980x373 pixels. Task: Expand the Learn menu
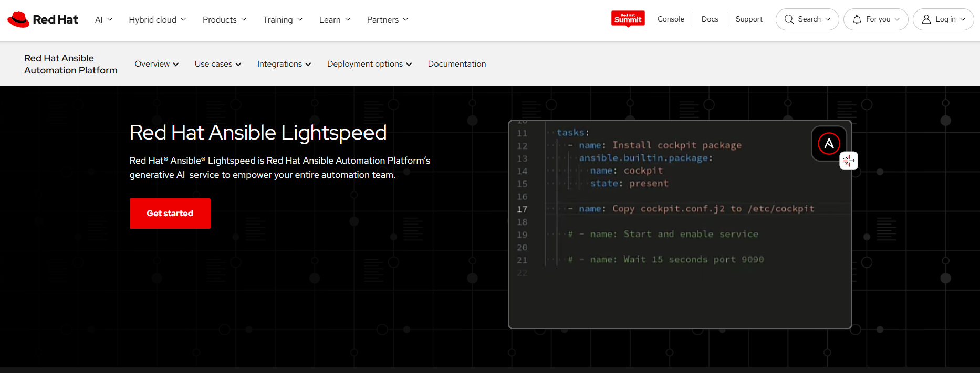coord(335,19)
